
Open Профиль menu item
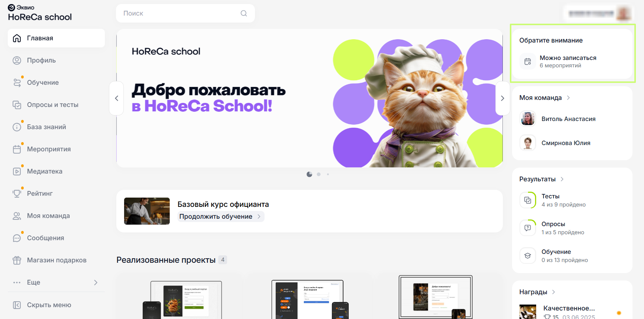click(x=56, y=60)
